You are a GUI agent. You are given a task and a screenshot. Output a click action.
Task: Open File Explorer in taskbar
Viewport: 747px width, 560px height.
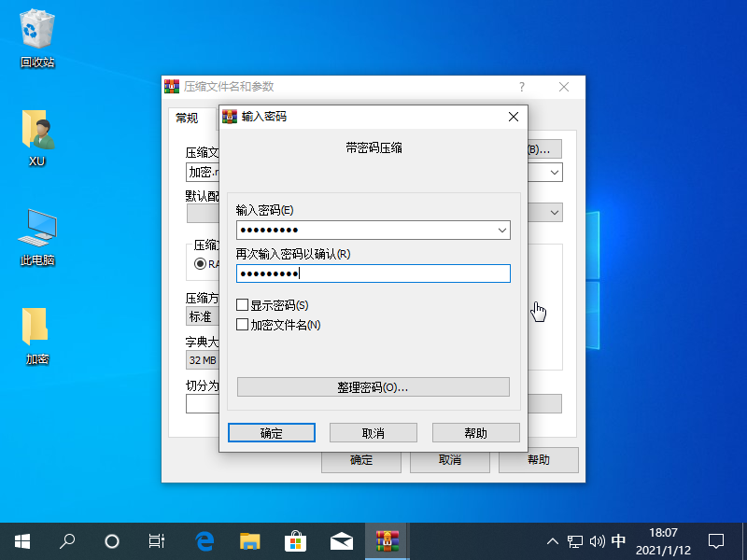tap(249, 540)
